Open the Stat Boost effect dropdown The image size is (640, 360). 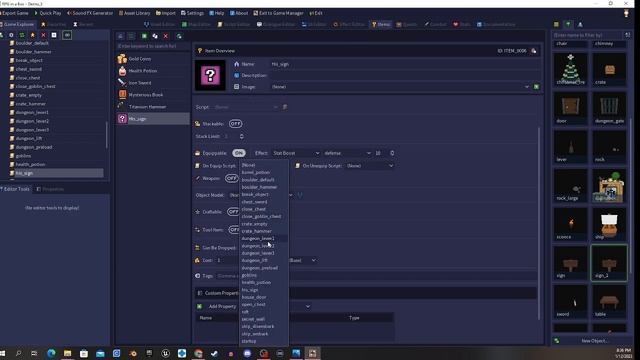(296, 153)
